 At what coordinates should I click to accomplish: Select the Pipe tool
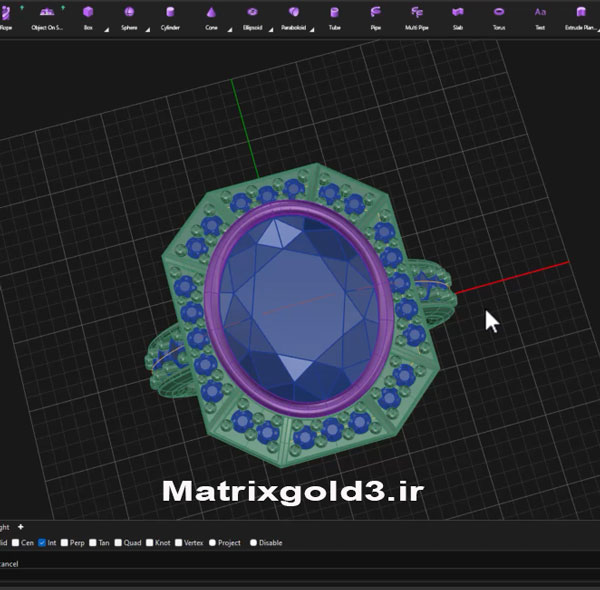click(x=375, y=17)
